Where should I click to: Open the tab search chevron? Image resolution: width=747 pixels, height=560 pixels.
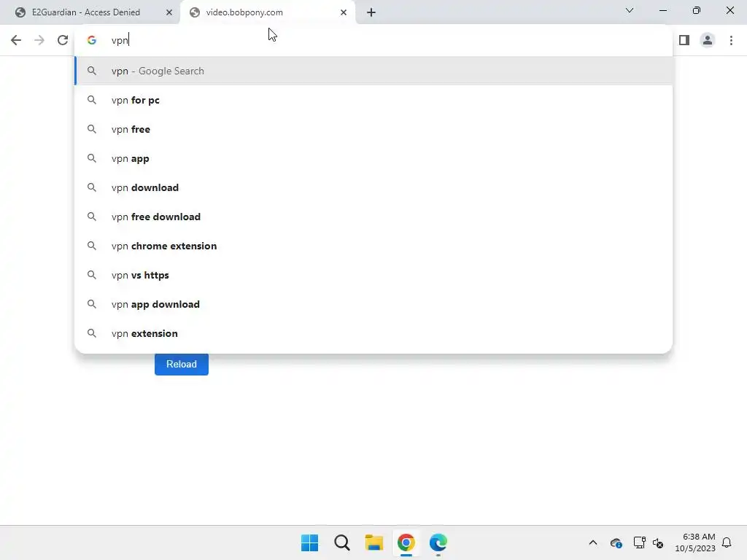(x=630, y=10)
